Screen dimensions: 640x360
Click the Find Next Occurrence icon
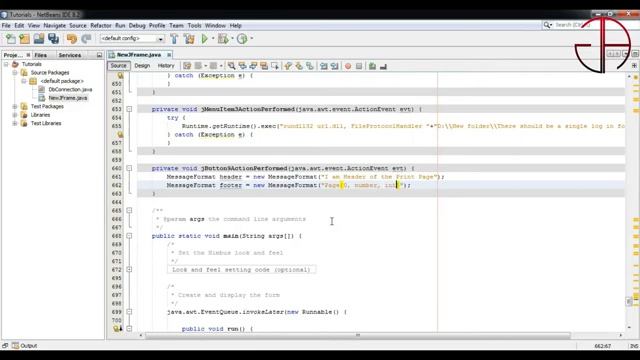tap(253, 66)
